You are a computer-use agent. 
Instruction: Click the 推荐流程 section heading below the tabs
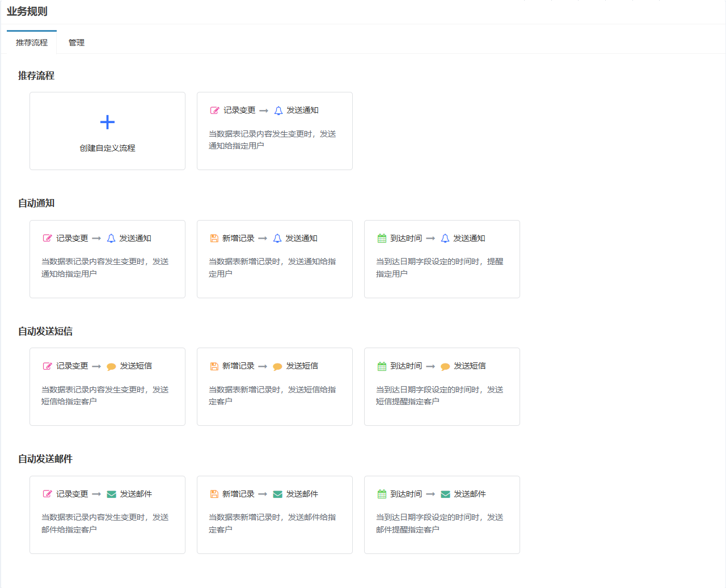pos(36,75)
